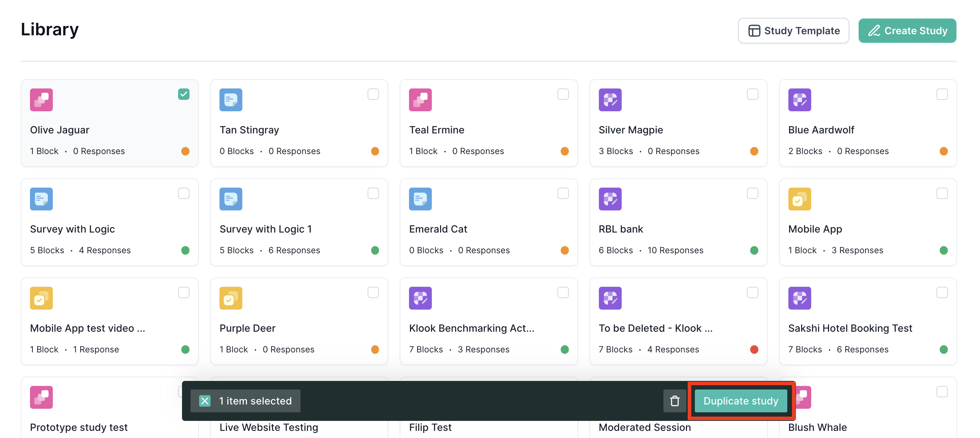Click the To be Deleted Klook icon
The height and width of the screenshot is (438, 980).
pyautogui.click(x=610, y=298)
